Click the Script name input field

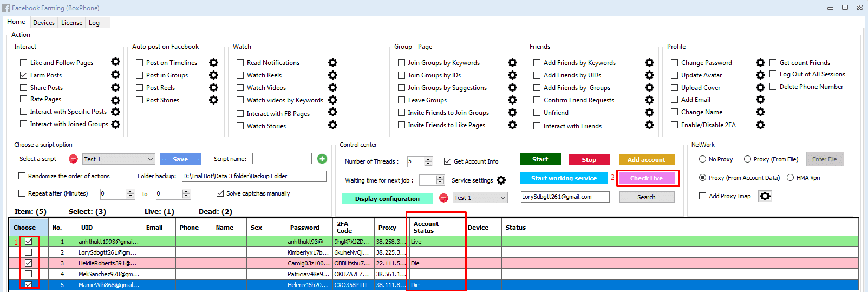(282, 159)
